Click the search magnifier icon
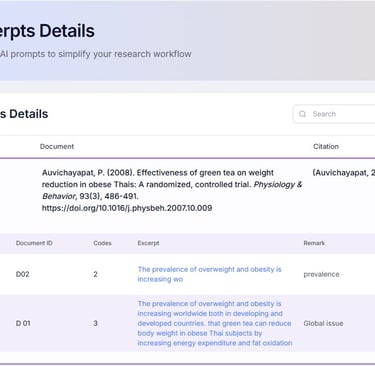 click(302, 114)
